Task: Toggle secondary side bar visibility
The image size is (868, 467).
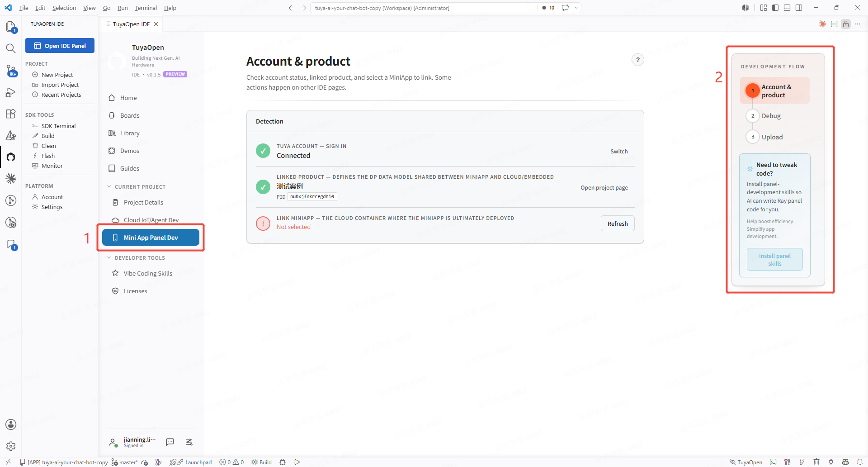Action: 799,8
